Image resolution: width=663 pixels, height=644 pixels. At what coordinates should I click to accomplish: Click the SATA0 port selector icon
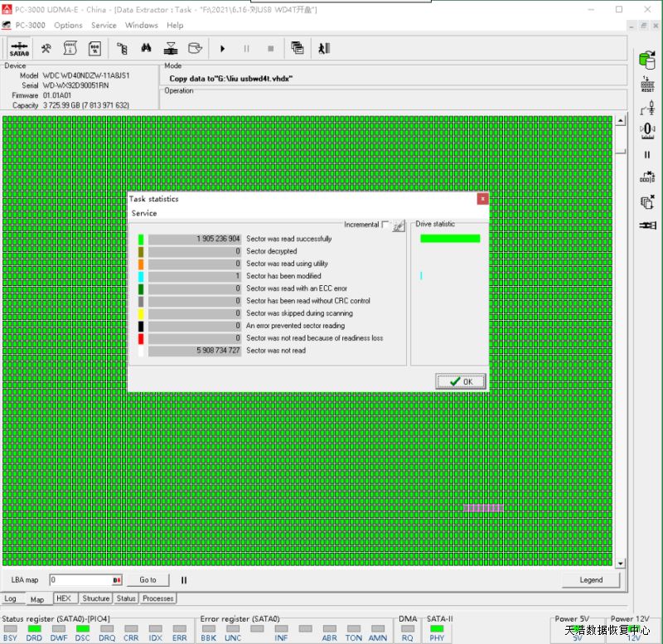19,49
